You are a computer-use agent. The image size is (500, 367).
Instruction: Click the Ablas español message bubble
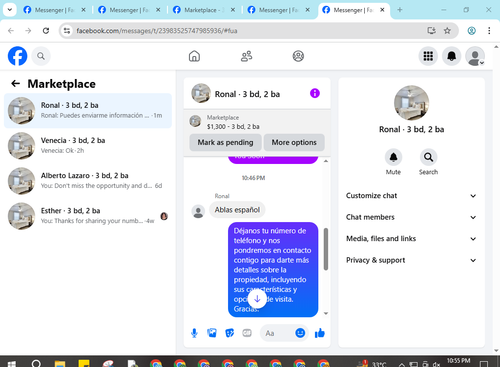pos(237,210)
